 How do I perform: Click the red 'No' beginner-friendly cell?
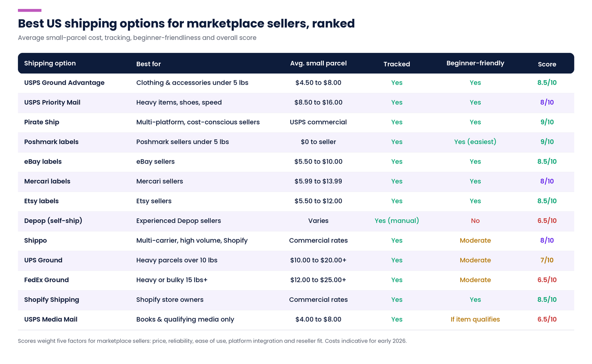tap(475, 221)
